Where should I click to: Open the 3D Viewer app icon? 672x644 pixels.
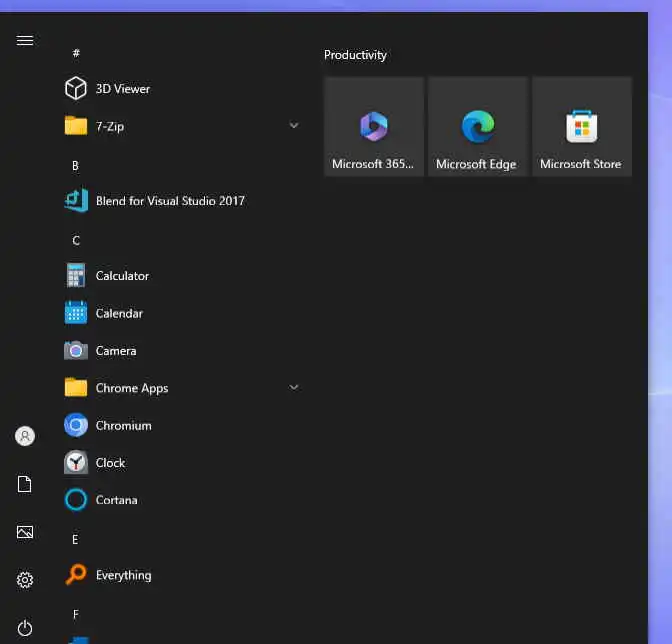coord(76,88)
